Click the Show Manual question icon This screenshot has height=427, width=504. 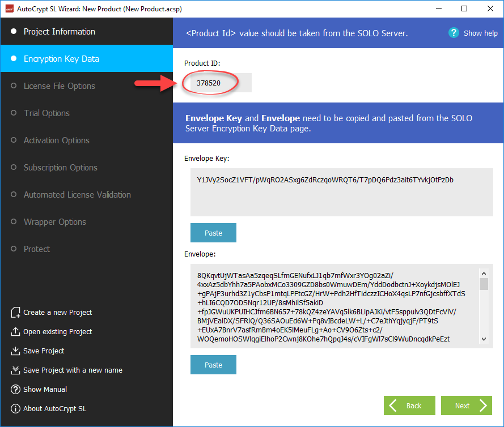click(15, 390)
